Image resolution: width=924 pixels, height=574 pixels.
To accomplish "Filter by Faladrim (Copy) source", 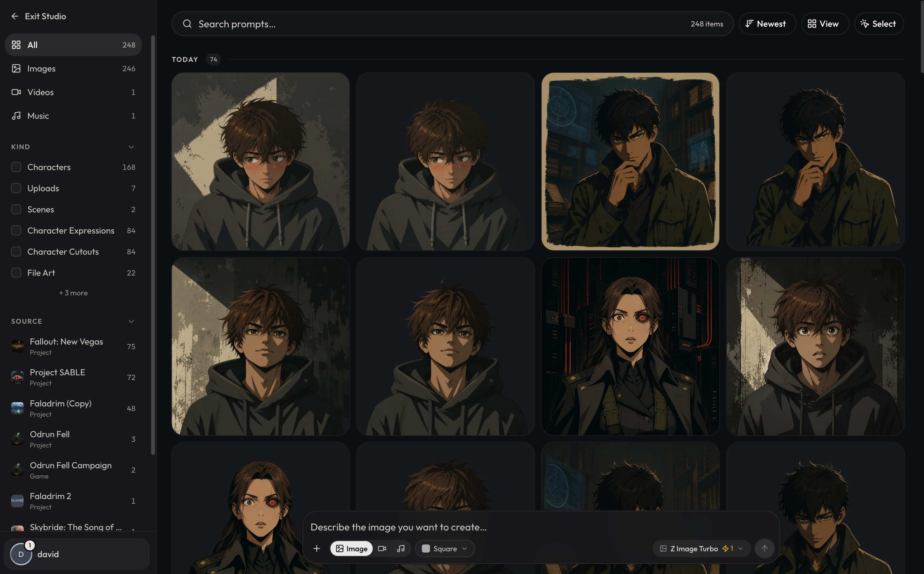I will tap(73, 408).
